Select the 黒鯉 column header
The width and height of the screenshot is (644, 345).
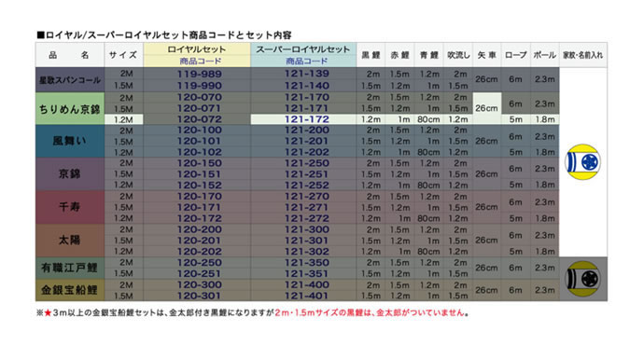coord(371,55)
